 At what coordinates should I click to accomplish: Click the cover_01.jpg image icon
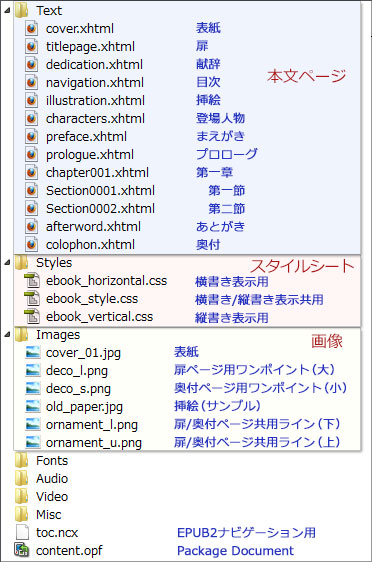coord(33,353)
